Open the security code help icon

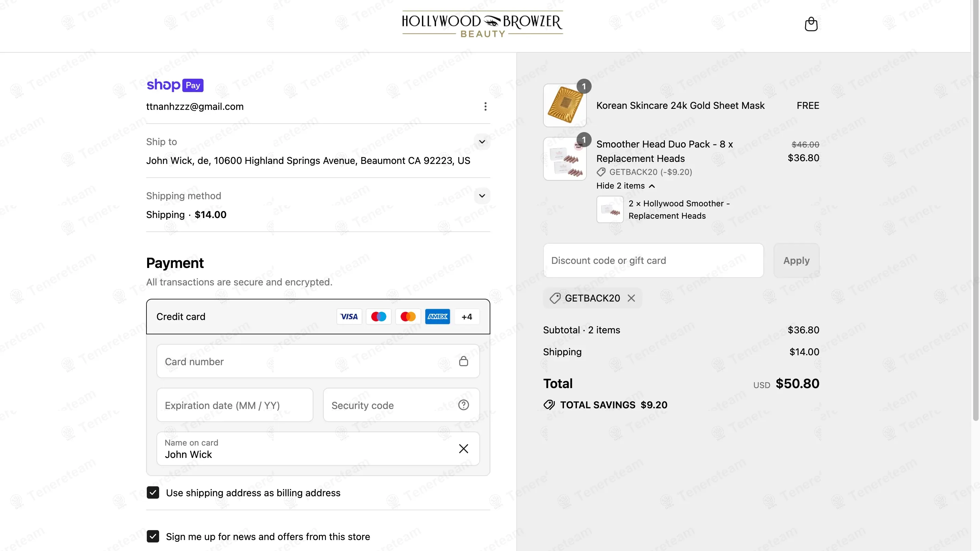(463, 405)
